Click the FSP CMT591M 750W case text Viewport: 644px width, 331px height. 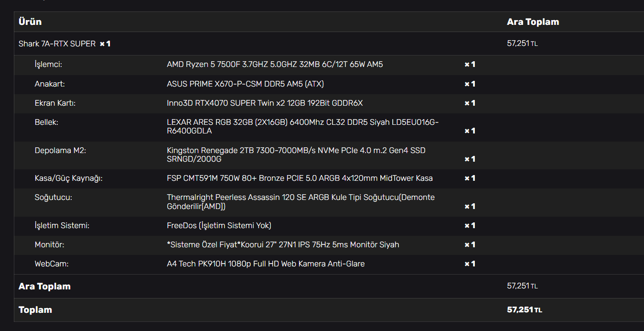coord(300,178)
